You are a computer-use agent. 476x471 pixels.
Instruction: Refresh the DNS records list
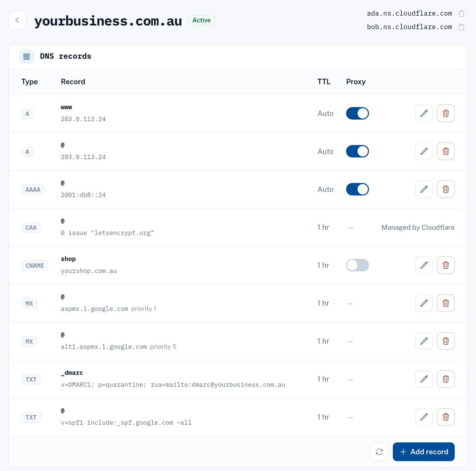click(379, 452)
